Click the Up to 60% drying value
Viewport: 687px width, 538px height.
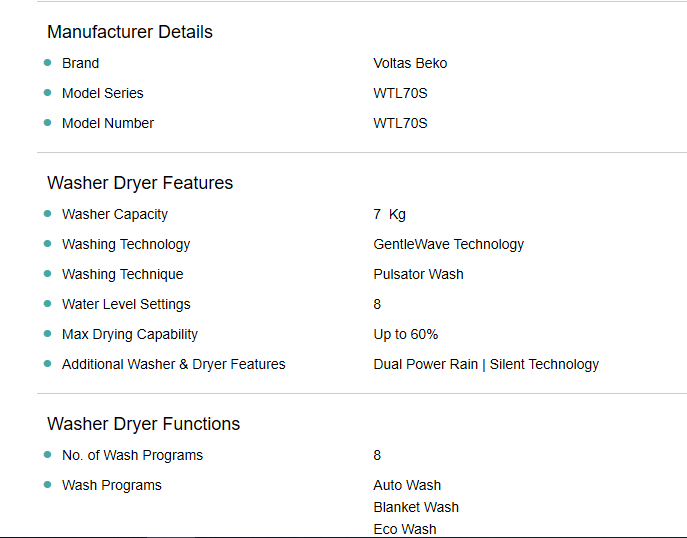406,334
